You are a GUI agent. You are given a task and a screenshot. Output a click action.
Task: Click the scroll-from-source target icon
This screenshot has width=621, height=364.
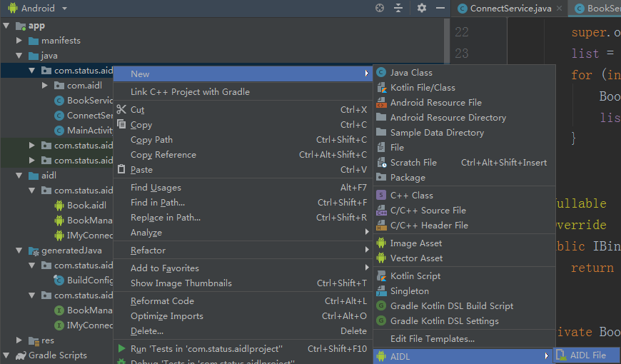(380, 8)
